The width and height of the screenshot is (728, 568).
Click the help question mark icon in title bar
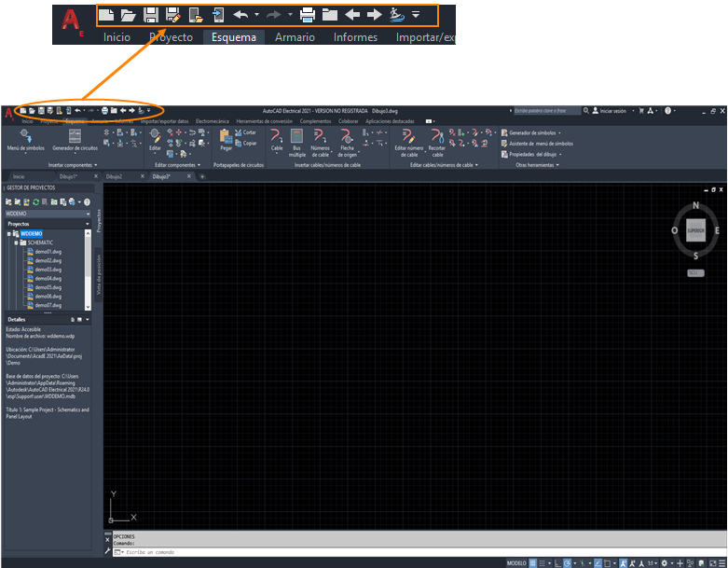(667, 111)
